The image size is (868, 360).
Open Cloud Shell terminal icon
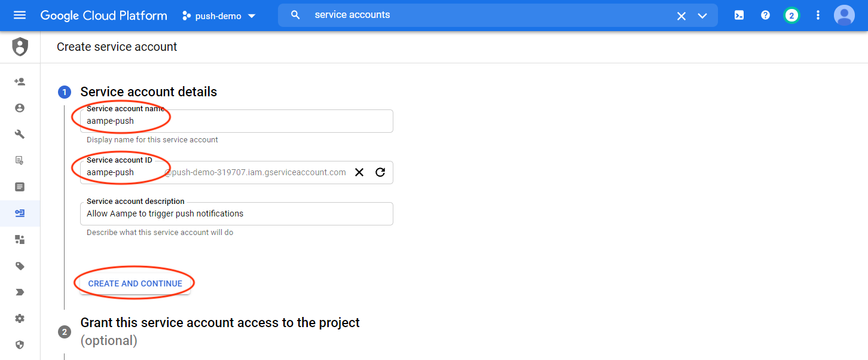(x=739, y=15)
